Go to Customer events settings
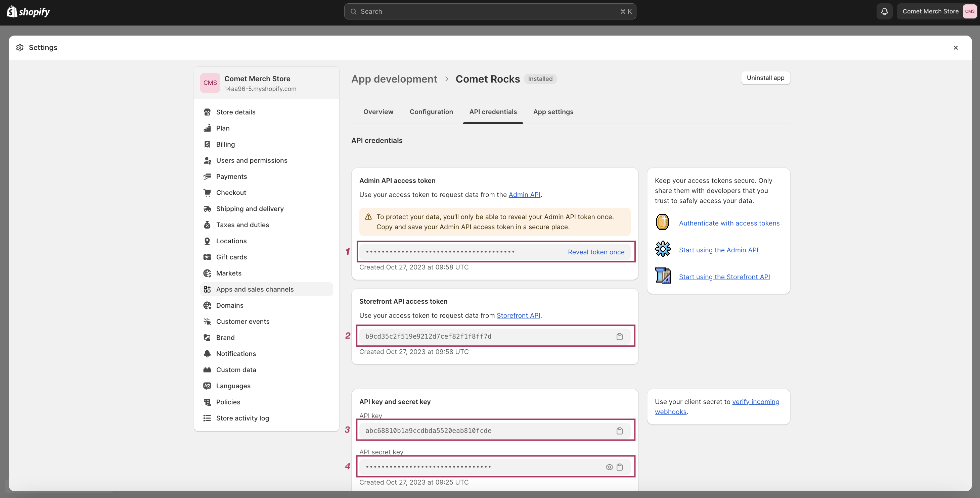 (x=243, y=321)
